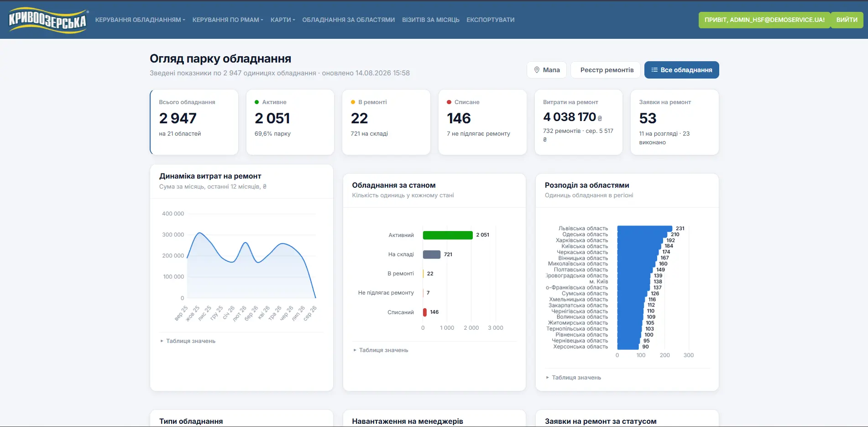This screenshot has height=427, width=868.
Task: Open Керування по РМАМ dropdown menu
Action: (x=228, y=20)
